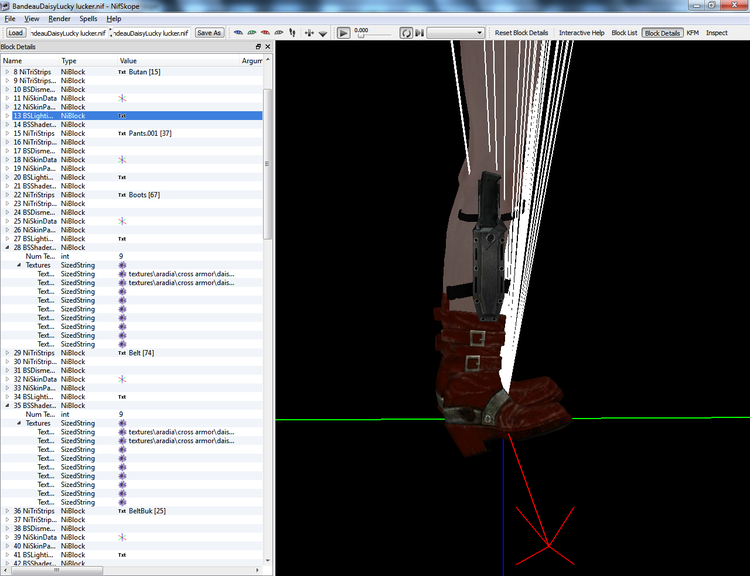Click the dark downward arrow toolbar icon
The height and width of the screenshot is (576, 750).
tap(323, 33)
